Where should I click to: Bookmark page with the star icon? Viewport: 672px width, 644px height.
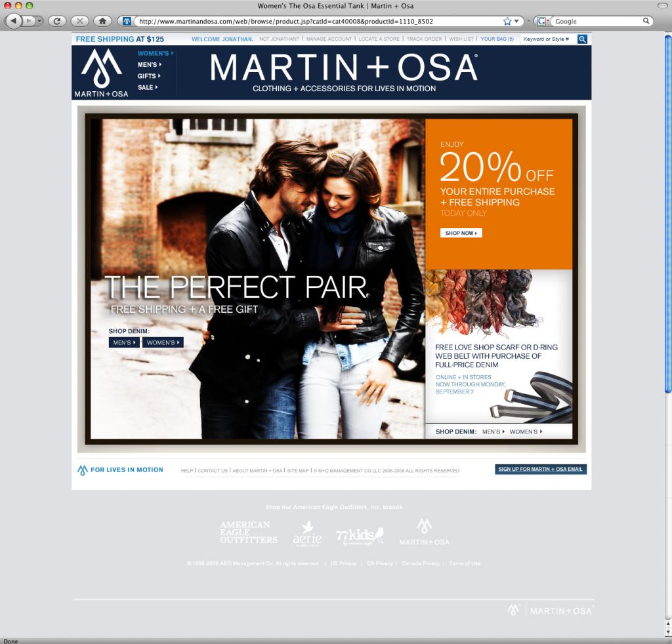507,21
